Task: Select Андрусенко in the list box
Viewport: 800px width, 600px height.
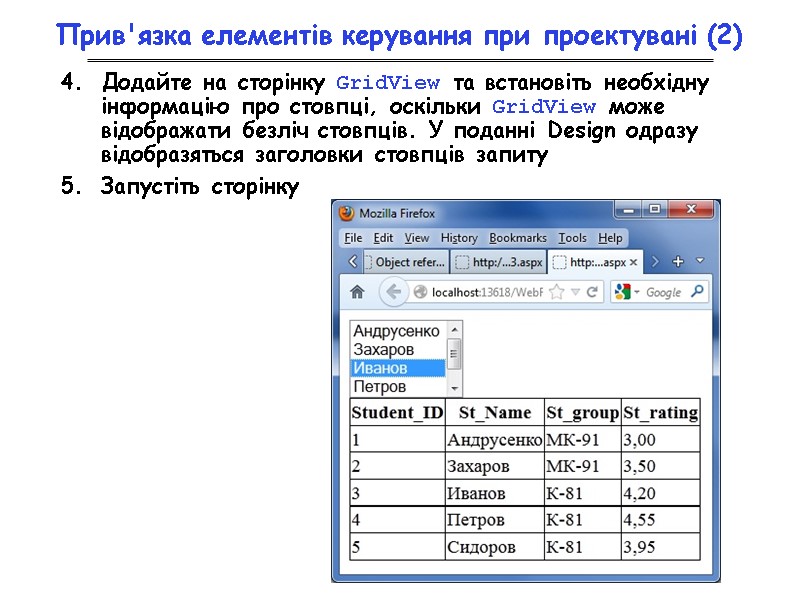Action: coord(397,331)
